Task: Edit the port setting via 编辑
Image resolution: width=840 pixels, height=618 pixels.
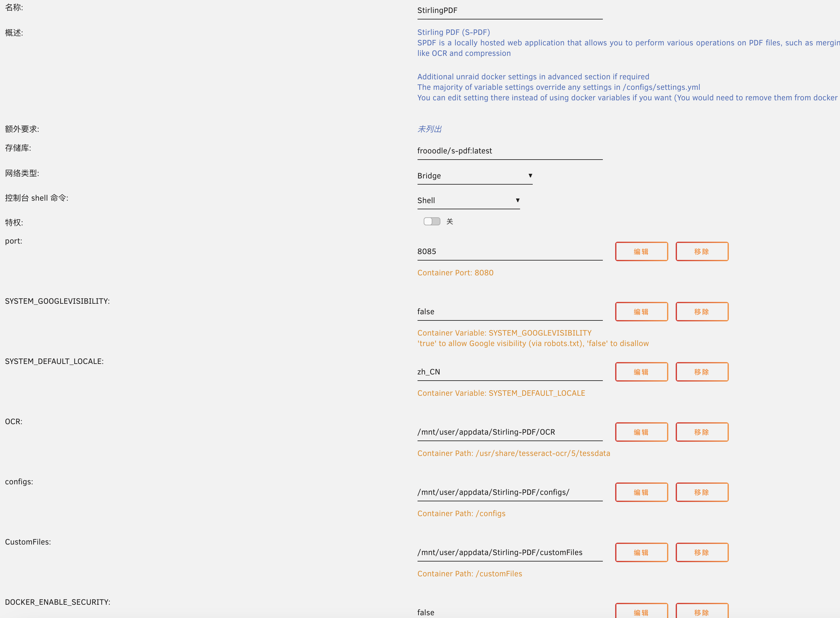Action: click(x=641, y=251)
